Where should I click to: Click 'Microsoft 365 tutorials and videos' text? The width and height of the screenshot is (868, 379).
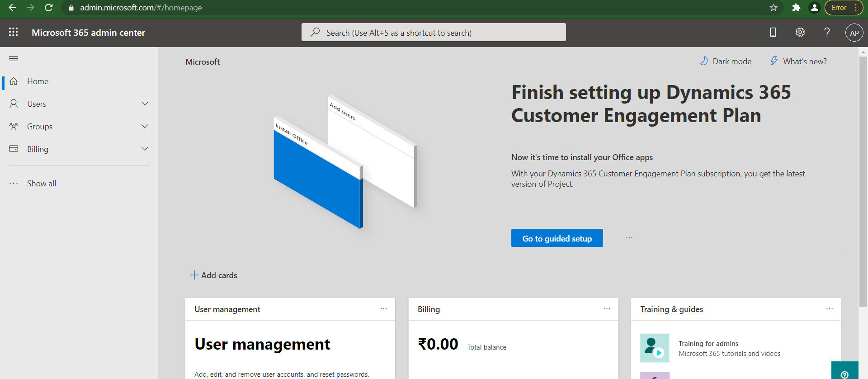pos(729,354)
